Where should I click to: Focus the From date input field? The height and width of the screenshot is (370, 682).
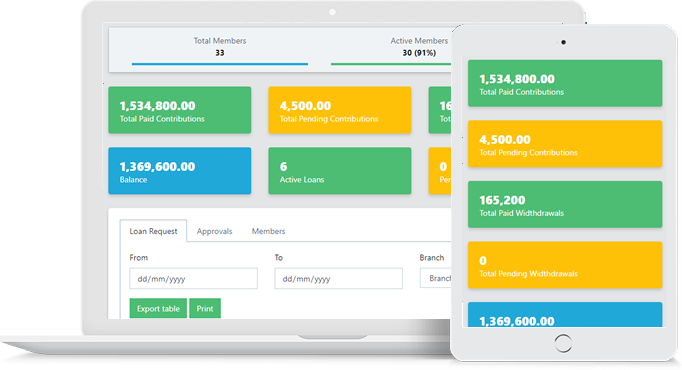(193, 279)
